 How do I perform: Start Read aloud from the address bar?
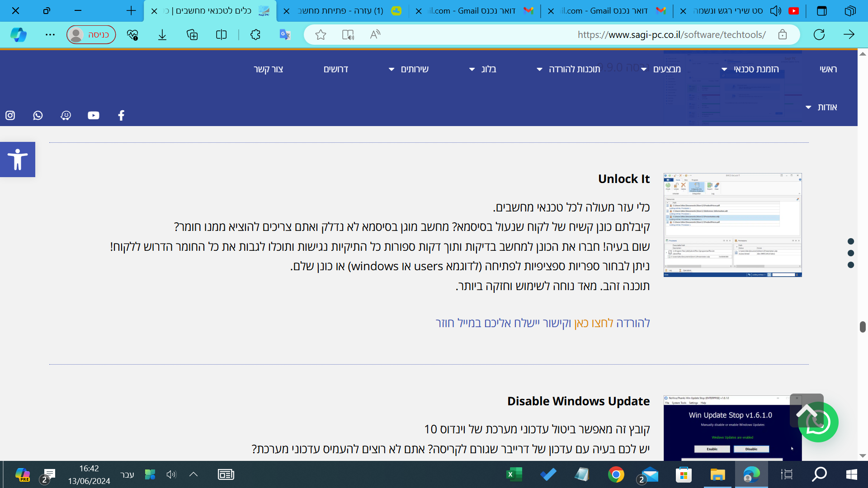click(x=375, y=34)
